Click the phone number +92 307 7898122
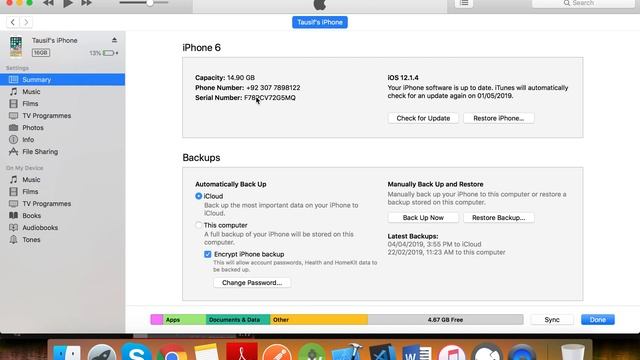 [x=273, y=88]
